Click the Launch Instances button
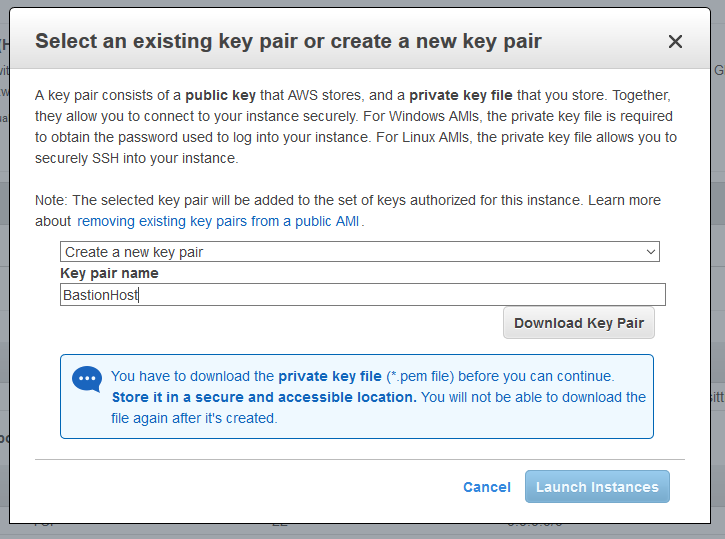Image resolution: width=725 pixels, height=539 pixels. coord(597,487)
